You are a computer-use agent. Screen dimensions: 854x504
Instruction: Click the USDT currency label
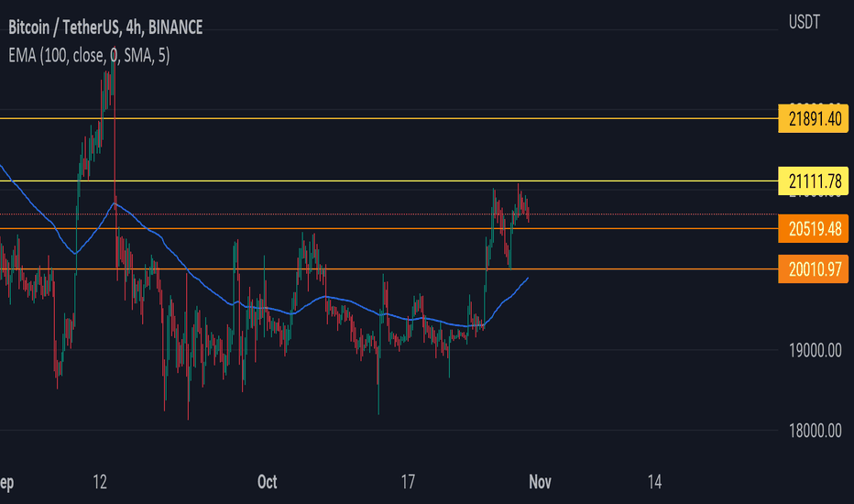(x=804, y=22)
